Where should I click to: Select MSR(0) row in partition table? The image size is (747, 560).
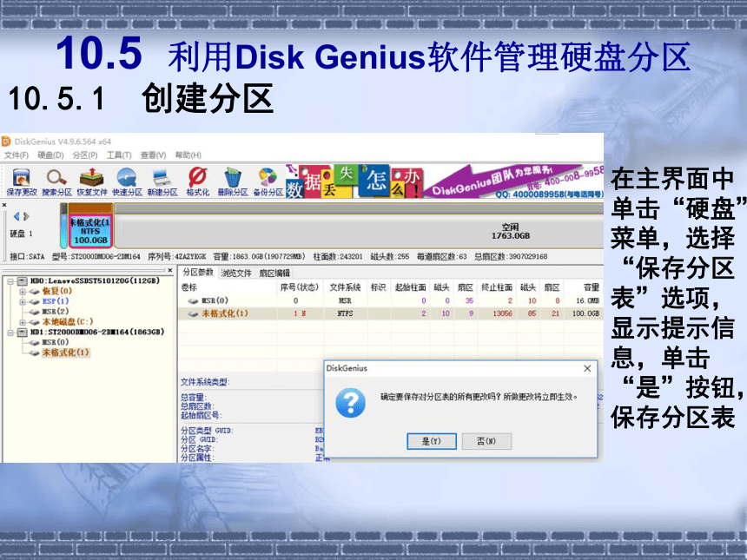[390, 301]
